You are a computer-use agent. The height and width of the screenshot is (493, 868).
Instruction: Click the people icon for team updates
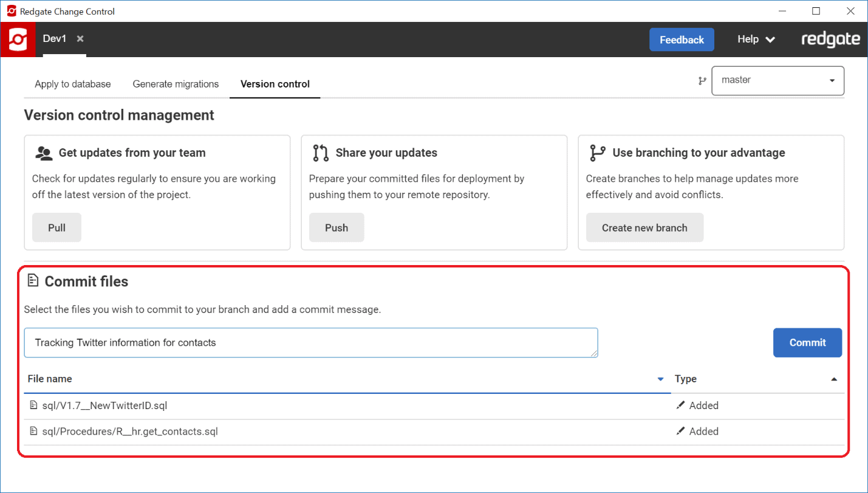point(44,153)
